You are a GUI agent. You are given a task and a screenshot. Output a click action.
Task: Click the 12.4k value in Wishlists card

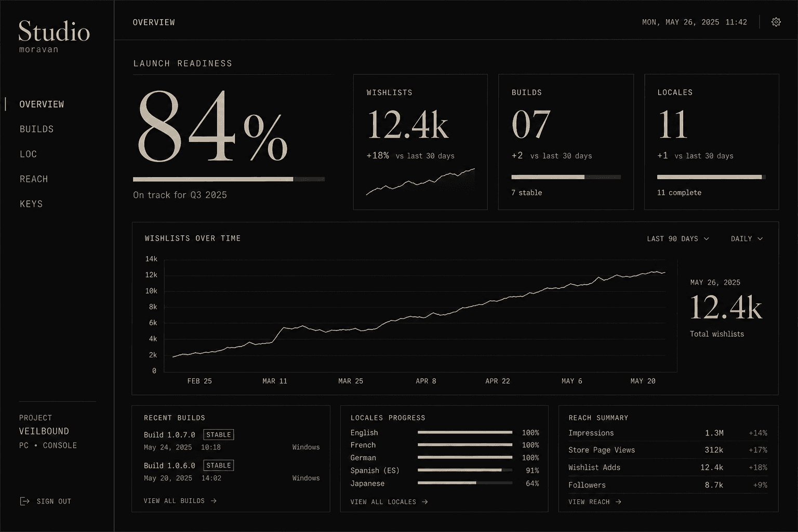tap(408, 125)
